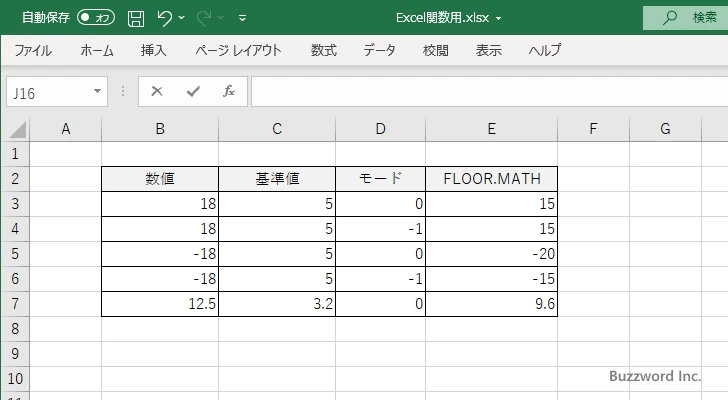Toggle the AutoSave switch

96,17
